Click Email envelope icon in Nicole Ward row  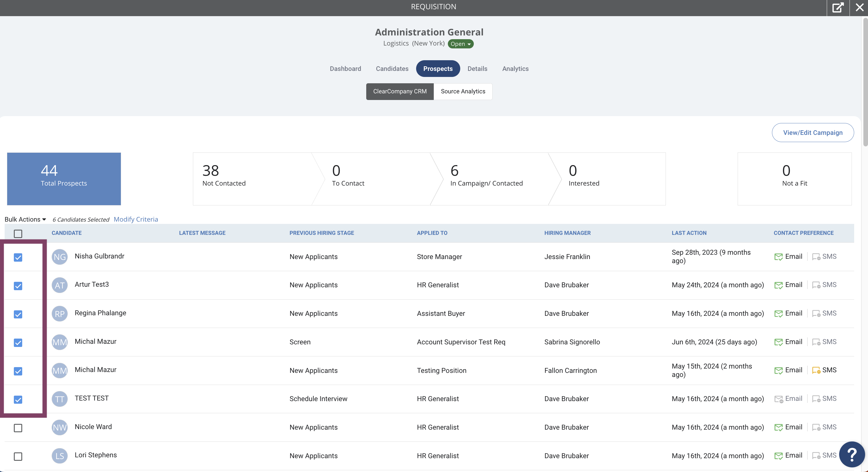point(778,428)
